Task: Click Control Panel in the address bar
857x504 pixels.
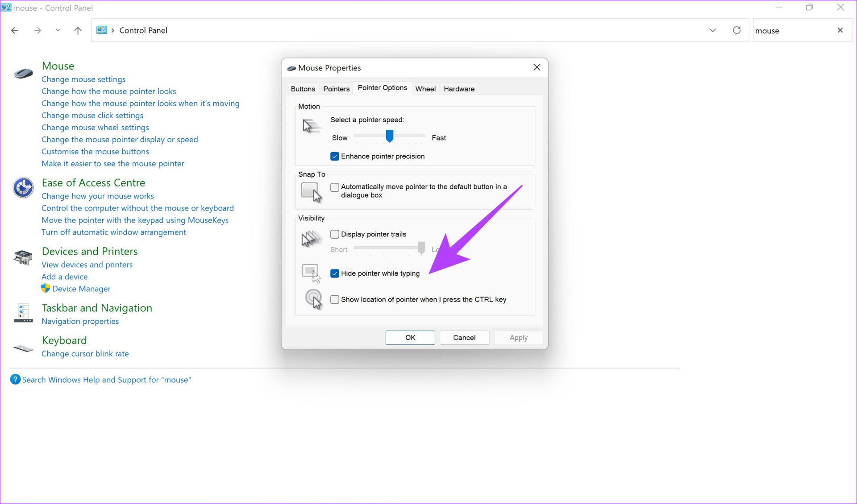Action: coord(143,30)
